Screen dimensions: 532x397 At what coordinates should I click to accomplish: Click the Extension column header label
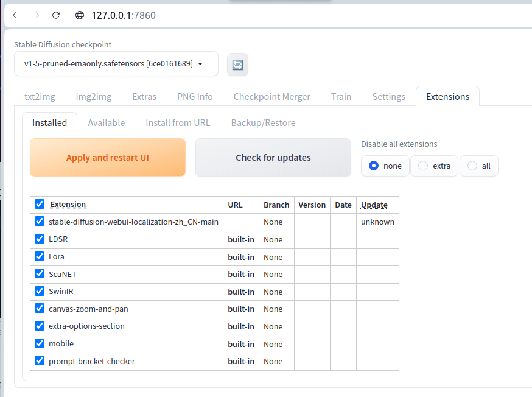pos(68,204)
